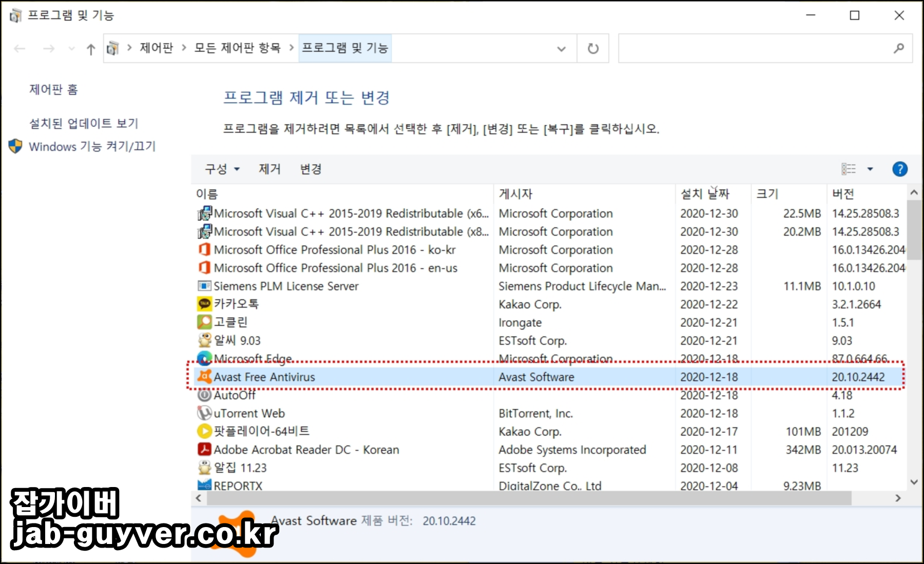The image size is (924, 564).
Task: Click the search magnifier icon
Action: pos(899,48)
